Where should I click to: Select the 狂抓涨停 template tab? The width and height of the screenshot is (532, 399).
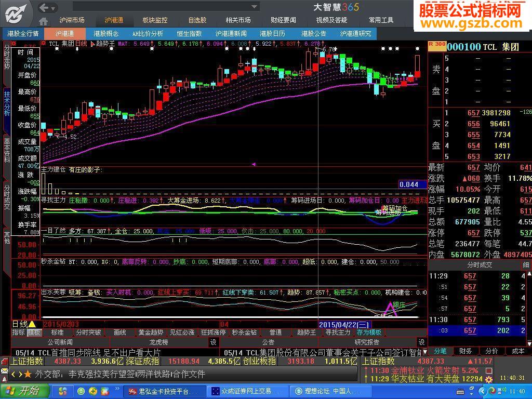click(214, 332)
